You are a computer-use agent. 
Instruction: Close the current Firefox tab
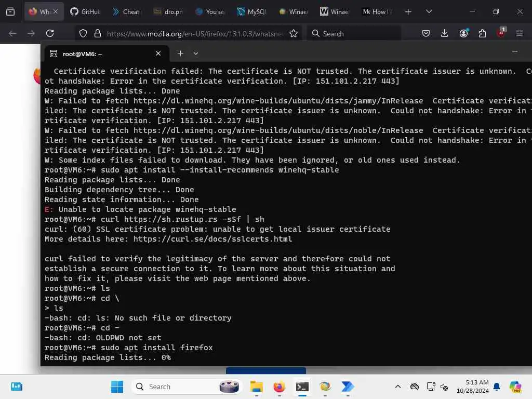[x=56, y=11]
